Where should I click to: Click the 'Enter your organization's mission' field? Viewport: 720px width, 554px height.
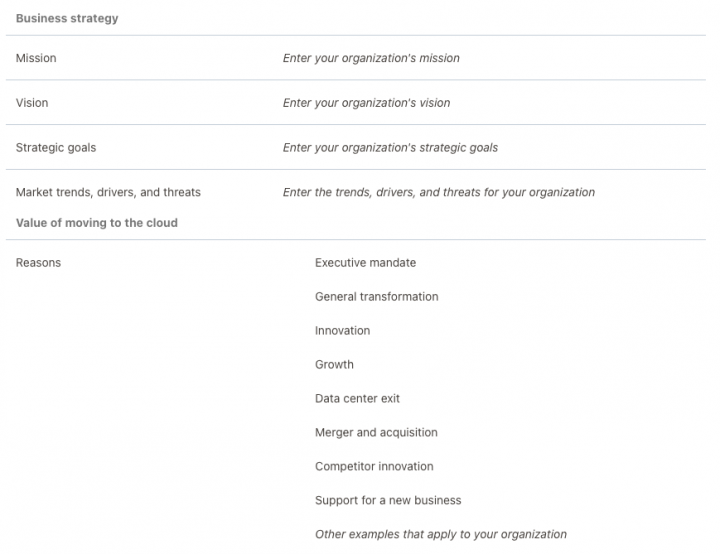(371, 58)
